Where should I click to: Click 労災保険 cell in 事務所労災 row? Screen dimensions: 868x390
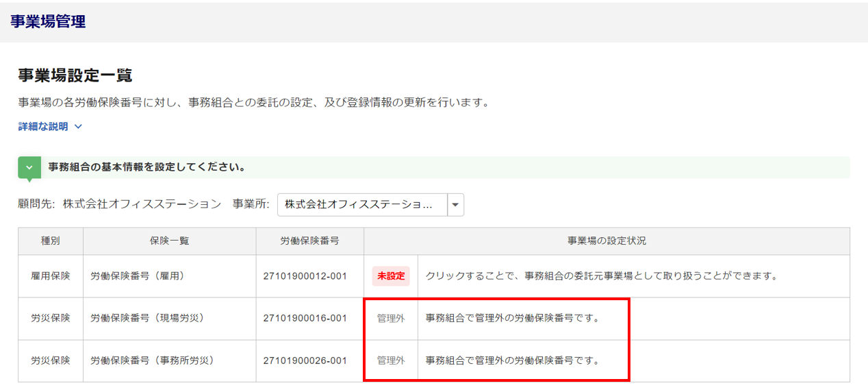click(x=51, y=361)
